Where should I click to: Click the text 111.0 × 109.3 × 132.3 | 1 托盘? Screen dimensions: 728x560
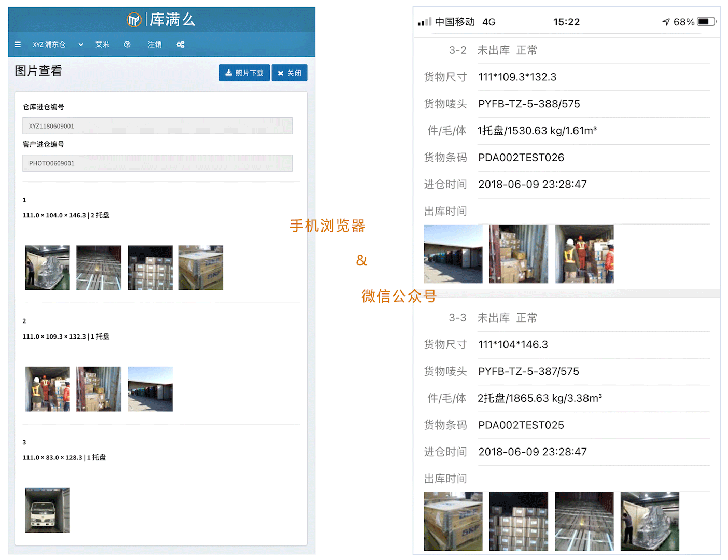tap(66, 337)
